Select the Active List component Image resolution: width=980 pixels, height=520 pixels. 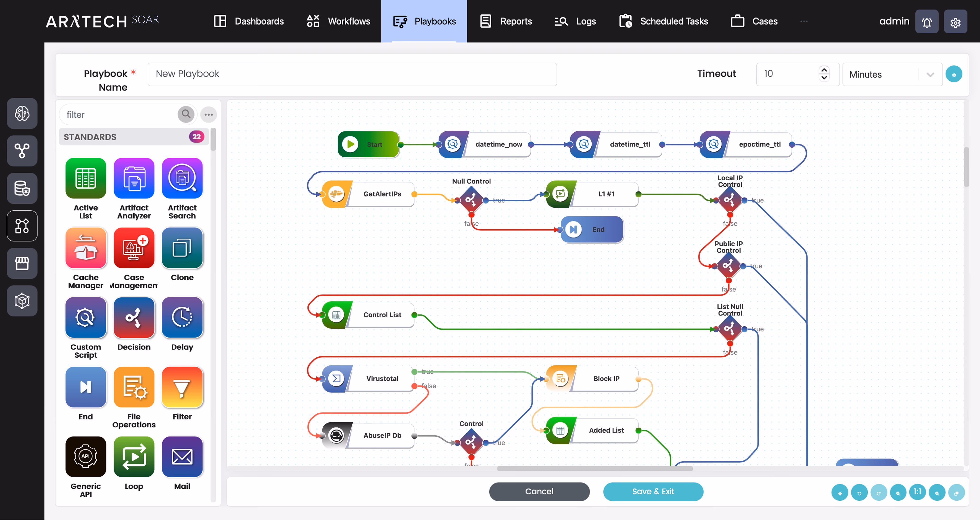86,178
